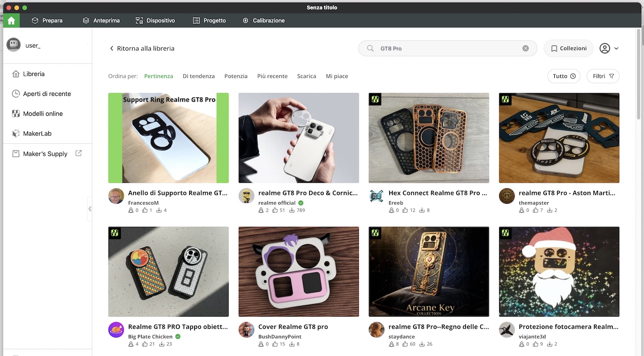Expand the account chevron dropdown

(x=616, y=48)
